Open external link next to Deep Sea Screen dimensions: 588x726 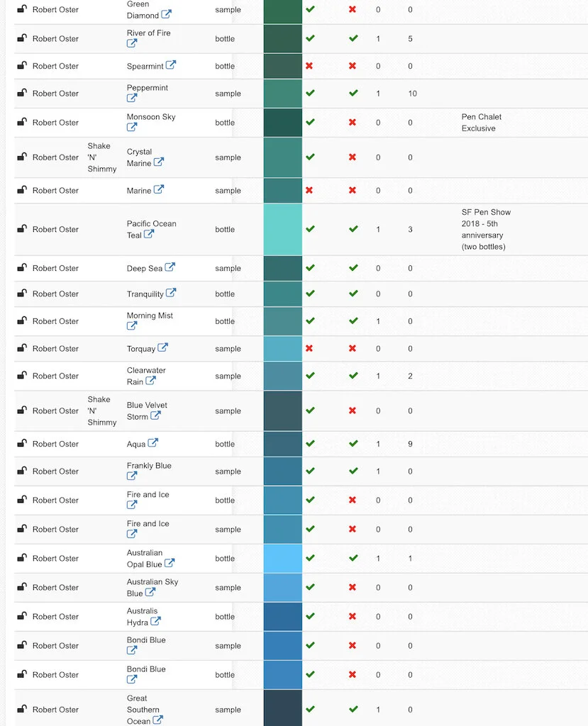click(170, 267)
